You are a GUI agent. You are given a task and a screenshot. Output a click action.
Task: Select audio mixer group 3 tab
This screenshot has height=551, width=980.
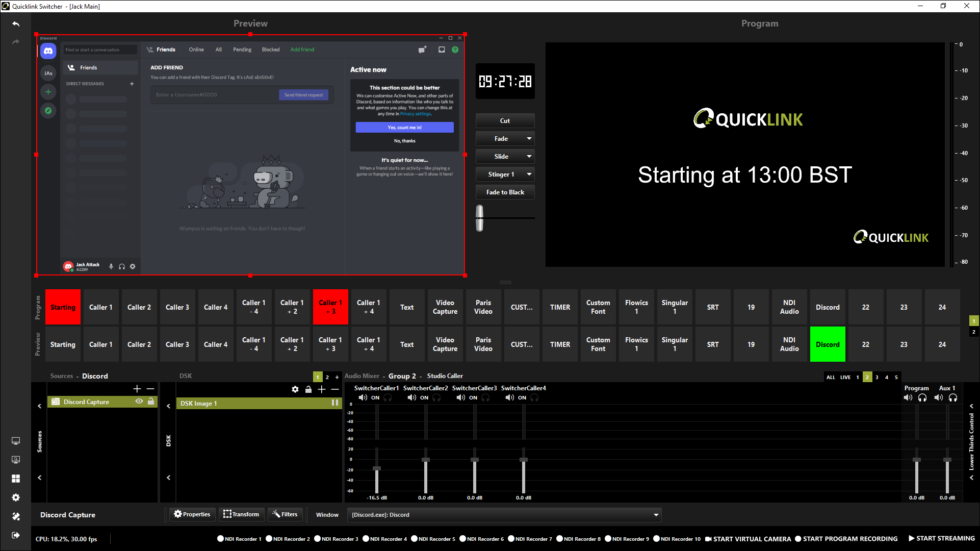click(876, 377)
